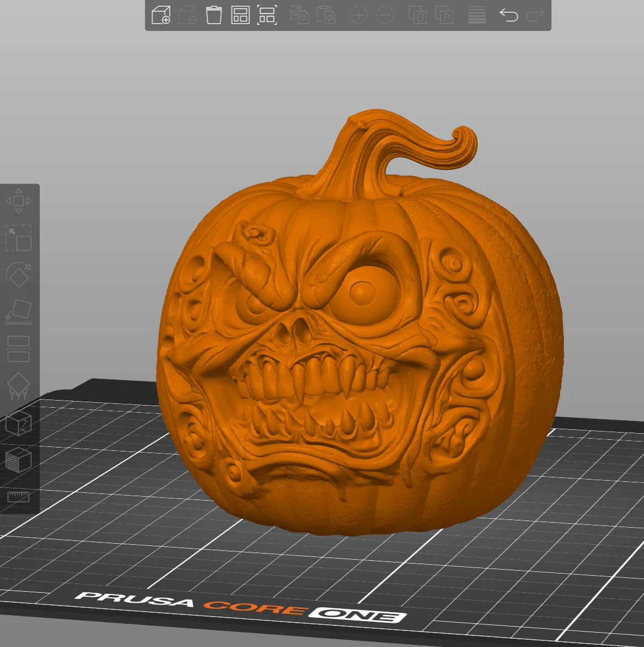Image resolution: width=644 pixels, height=647 pixels.
Task: Select the Move gizmo tool
Action: (x=19, y=201)
